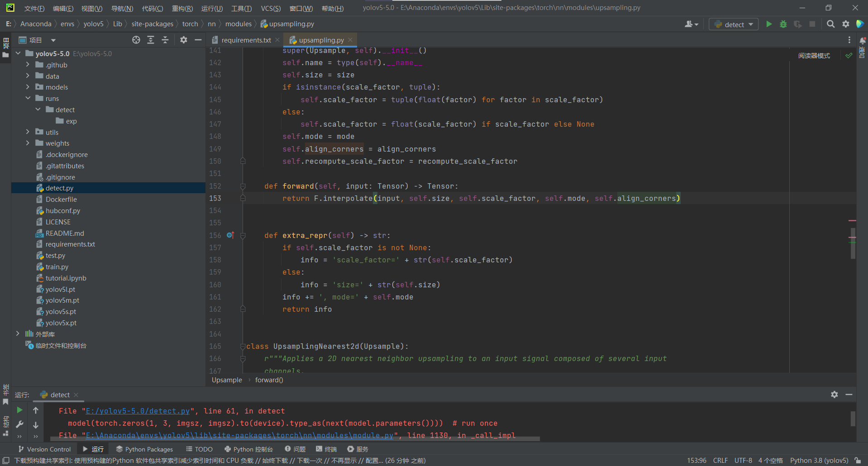
Task: Toggle fold marker at class UpsamplingNearest2d
Action: coord(243,346)
